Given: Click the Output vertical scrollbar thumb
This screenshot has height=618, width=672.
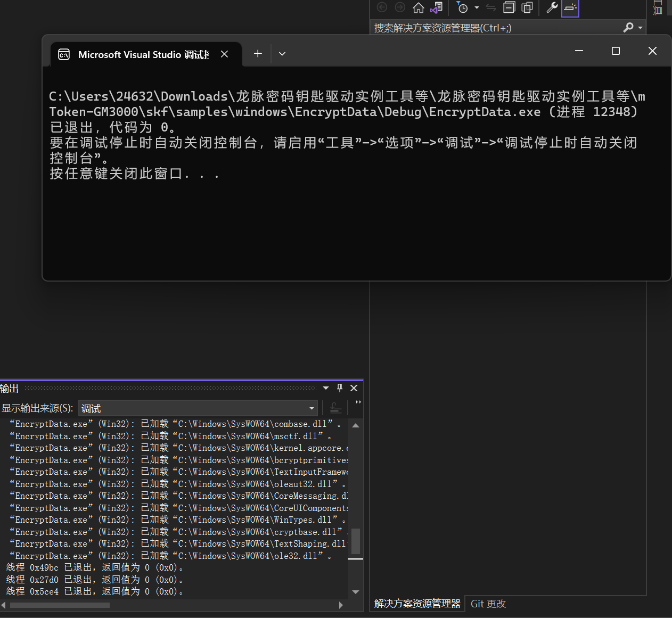Looking at the screenshot, I should click(x=356, y=541).
